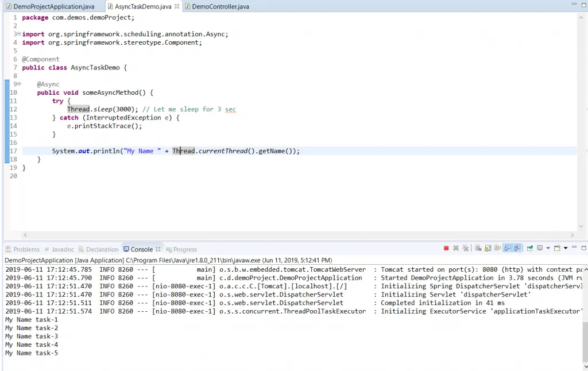Terminate the running Java application
The image size is (588, 371).
tap(445, 248)
